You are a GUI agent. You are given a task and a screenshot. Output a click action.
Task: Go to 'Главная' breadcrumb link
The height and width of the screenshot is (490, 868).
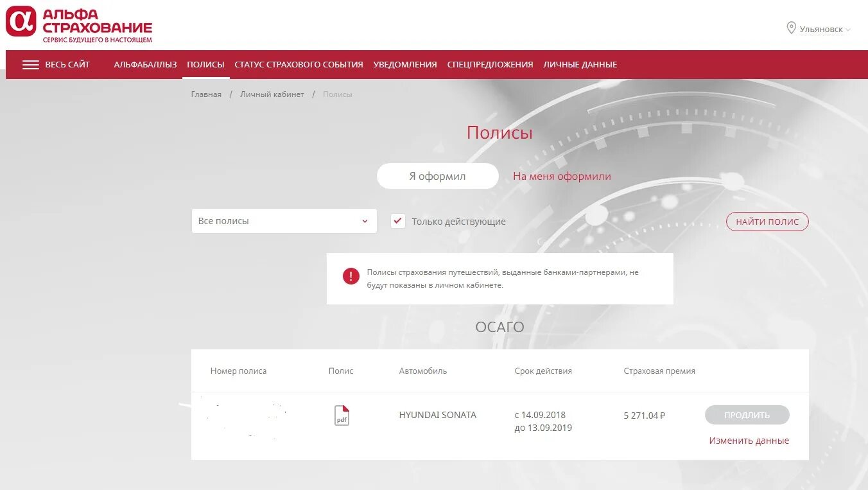(206, 94)
